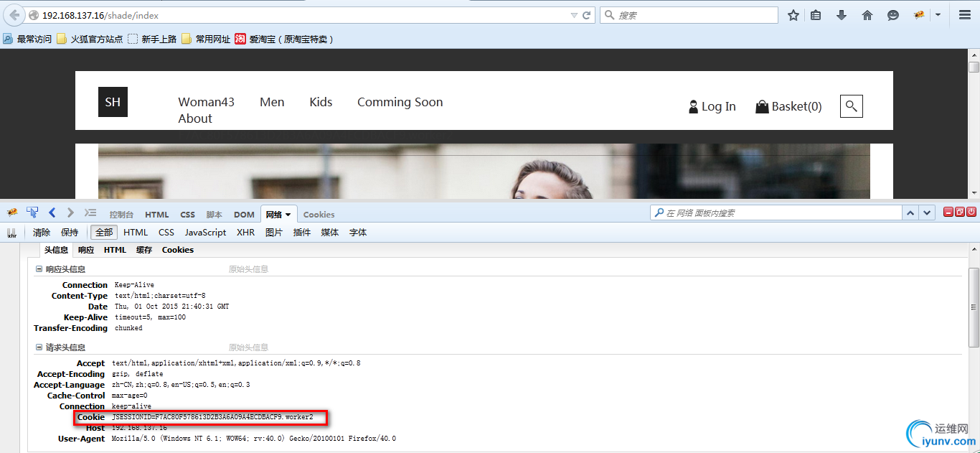Open the Men navigation link
Viewport: 980px width, 453px height.
coord(272,102)
